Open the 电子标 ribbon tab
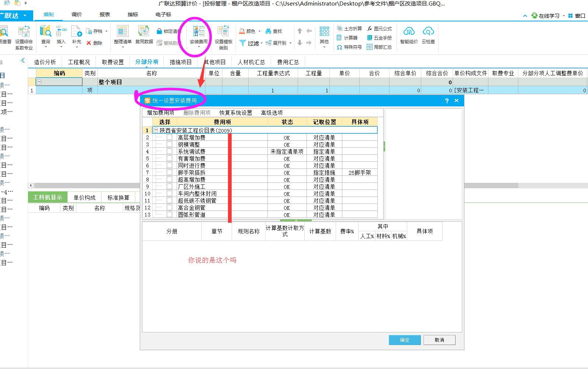This screenshot has height=369, width=588. [163, 14]
